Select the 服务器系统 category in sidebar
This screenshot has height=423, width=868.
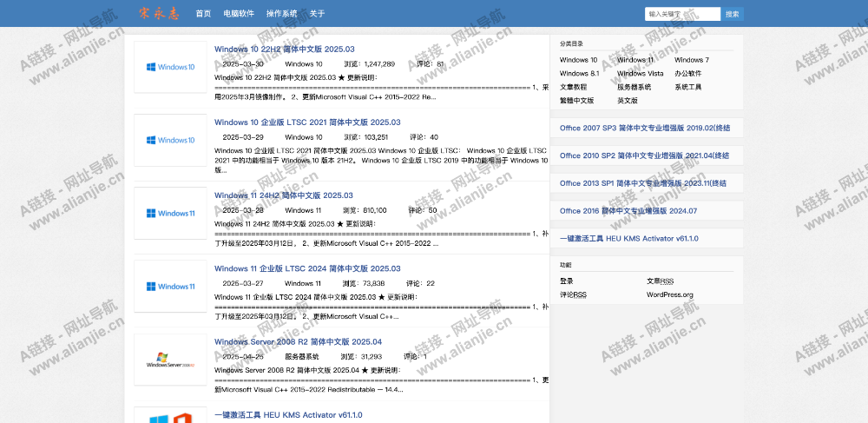[x=635, y=87]
